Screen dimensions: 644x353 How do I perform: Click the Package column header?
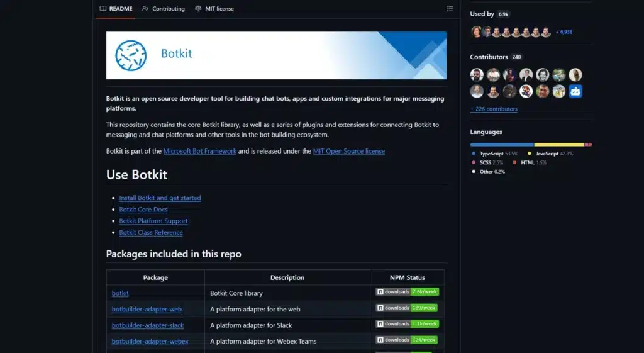coord(155,277)
